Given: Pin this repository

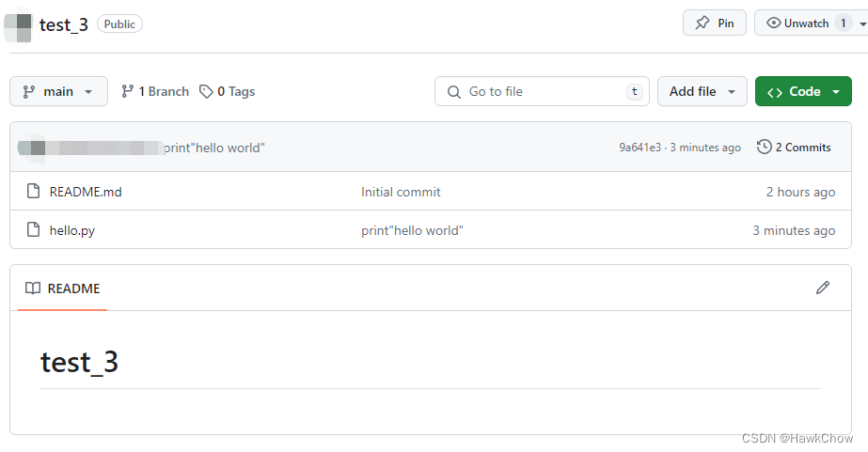Looking at the screenshot, I should (x=714, y=23).
